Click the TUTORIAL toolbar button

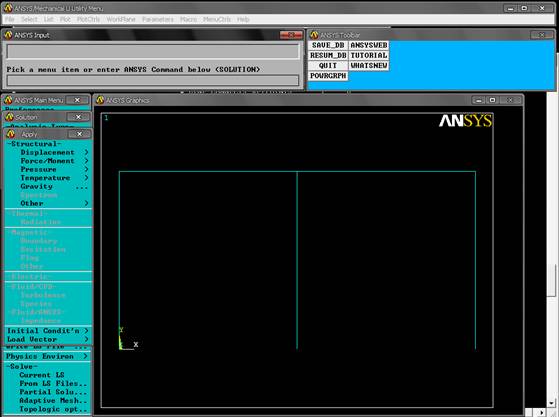point(369,56)
